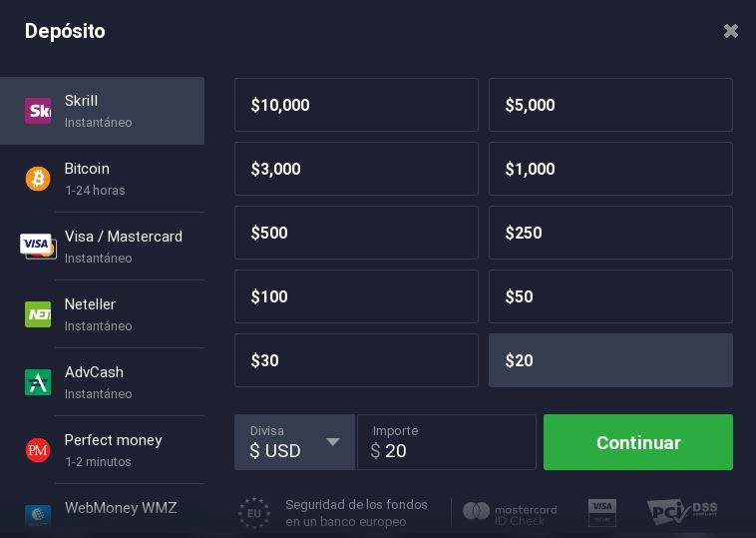The width and height of the screenshot is (756, 538).
Task: Click the green Continuar button
Action: [638, 442]
